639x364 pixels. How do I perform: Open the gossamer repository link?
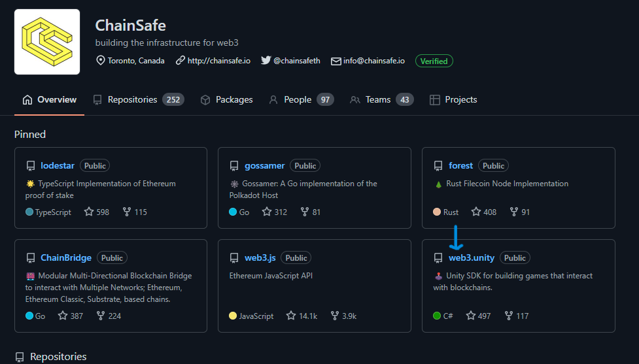coord(264,166)
